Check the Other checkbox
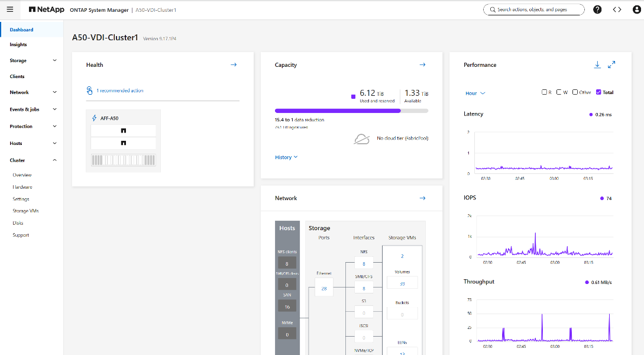 [575, 92]
